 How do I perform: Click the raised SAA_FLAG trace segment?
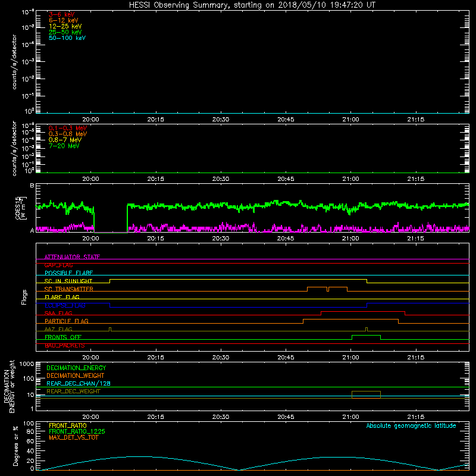point(363,311)
